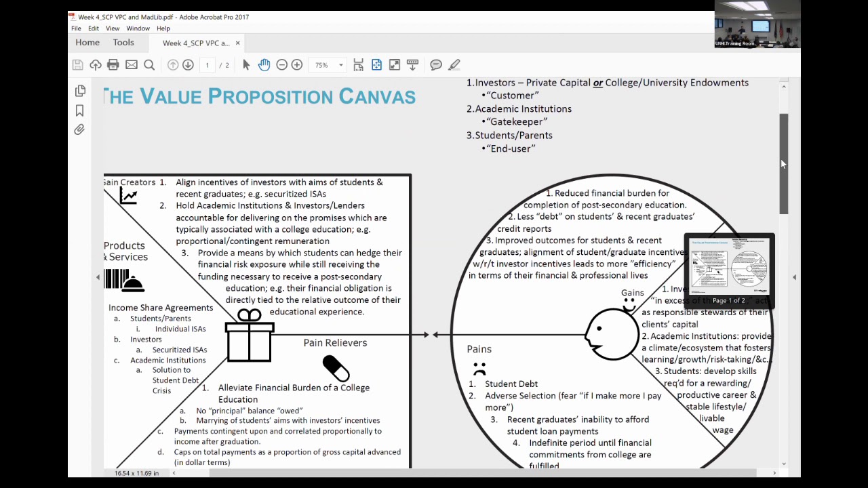Activate the Hand pan tool
The height and width of the screenshot is (488, 868).
point(264,65)
